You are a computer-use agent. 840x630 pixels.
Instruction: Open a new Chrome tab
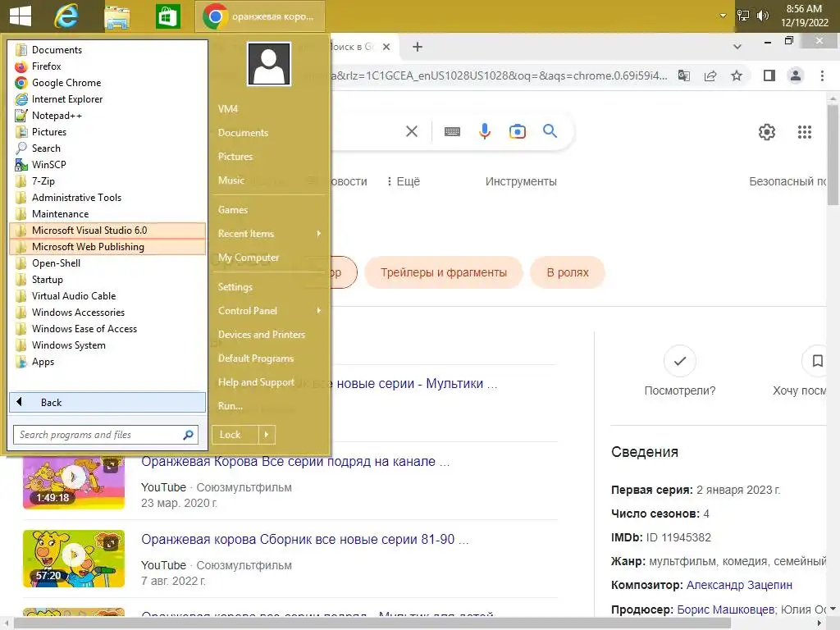418,47
